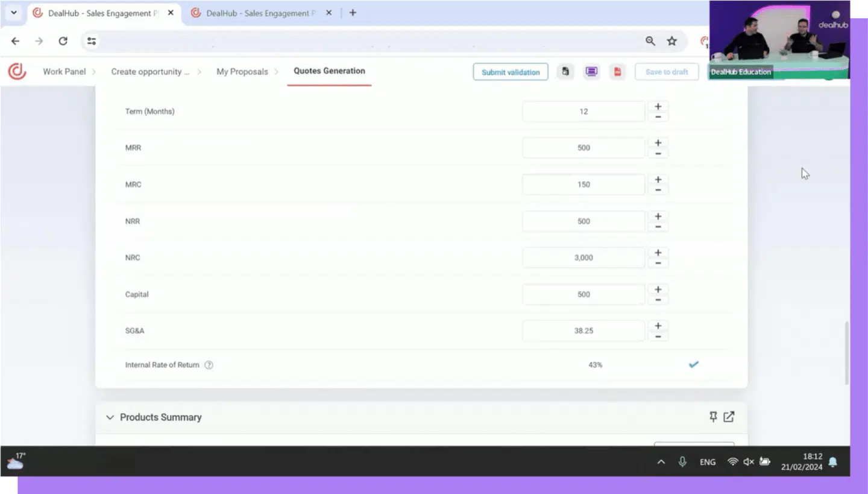Open notifications from the taskbar bell
The image size is (868, 494).
coord(833,461)
